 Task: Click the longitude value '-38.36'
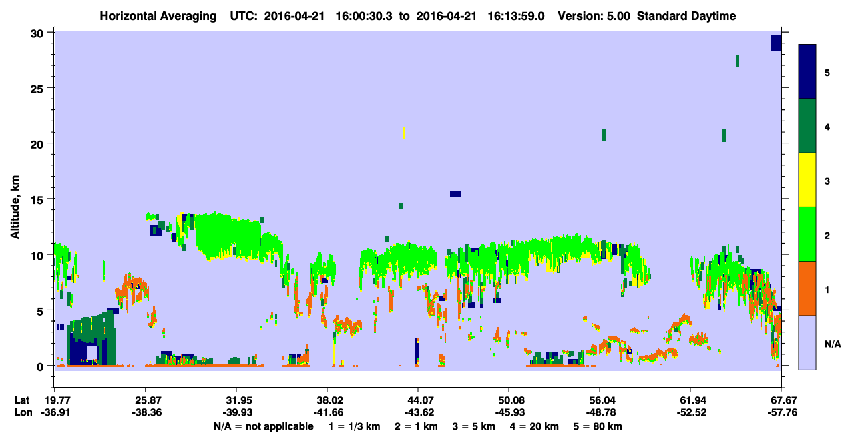[x=146, y=412]
